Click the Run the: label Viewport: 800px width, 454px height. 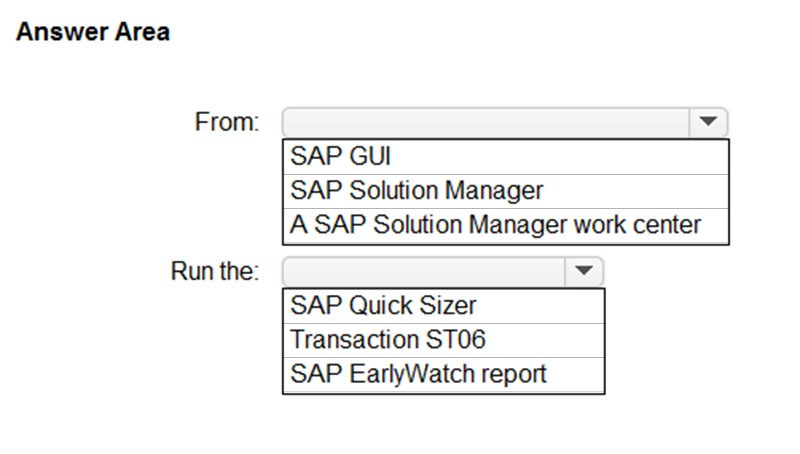click(x=215, y=271)
